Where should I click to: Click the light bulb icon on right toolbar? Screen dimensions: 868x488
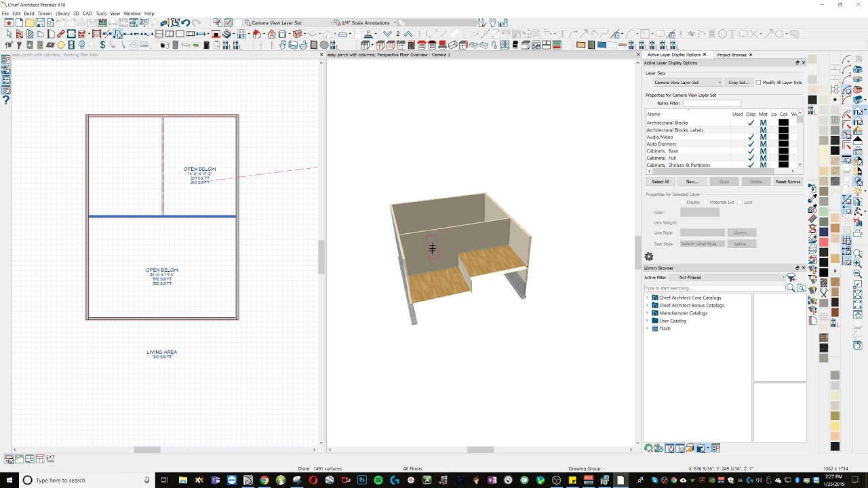pos(858,191)
